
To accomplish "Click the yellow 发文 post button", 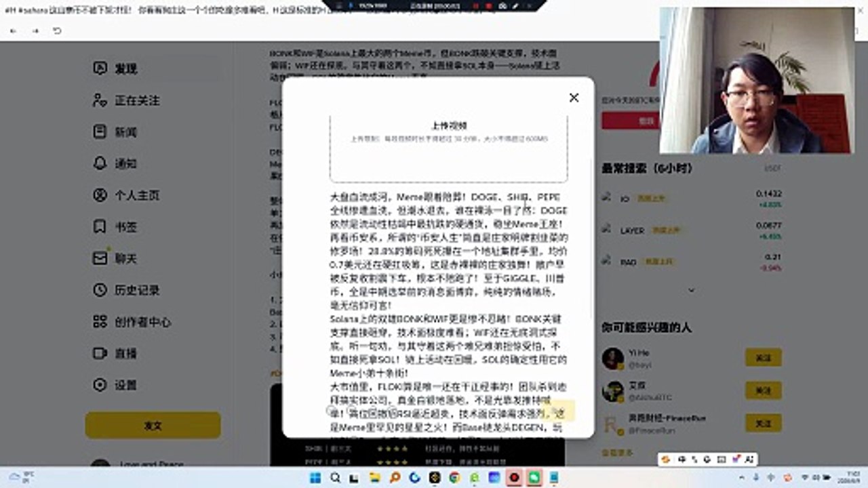I will pos(153,425).
